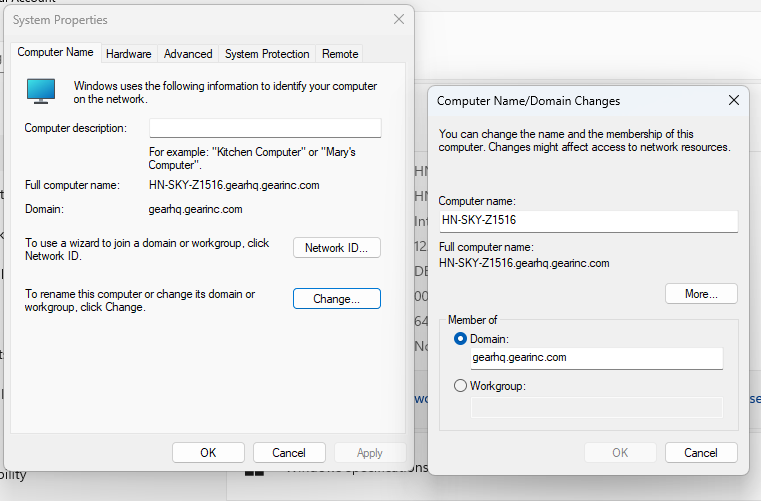Image resolution: width=761 pixels, height=501 pixels.
Task: Click OK in System Properties
Action: [208, 453]
